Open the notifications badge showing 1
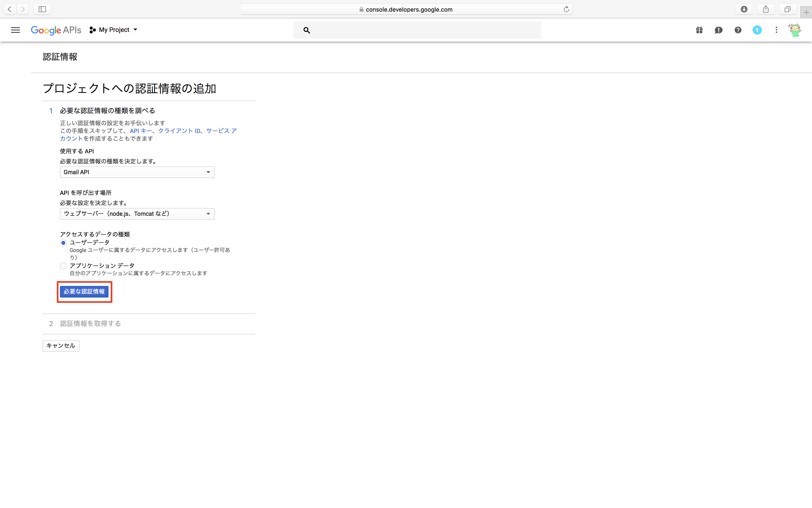This screenshot has width=812, height=508. coord(757,30)
